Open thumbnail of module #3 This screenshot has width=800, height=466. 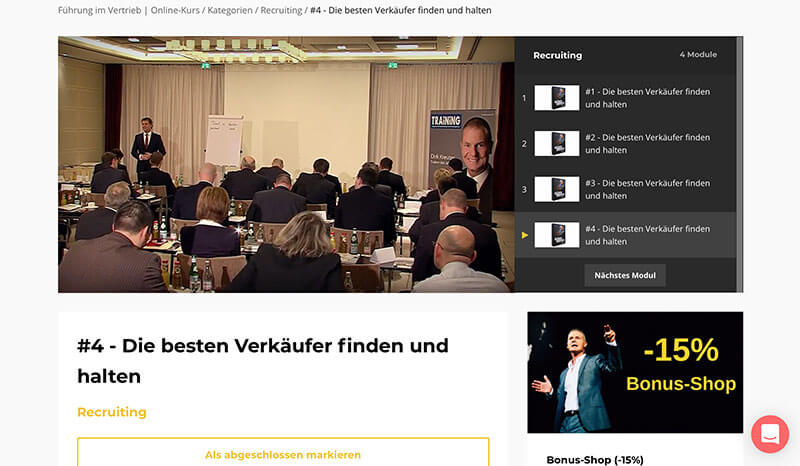point(557,189)
